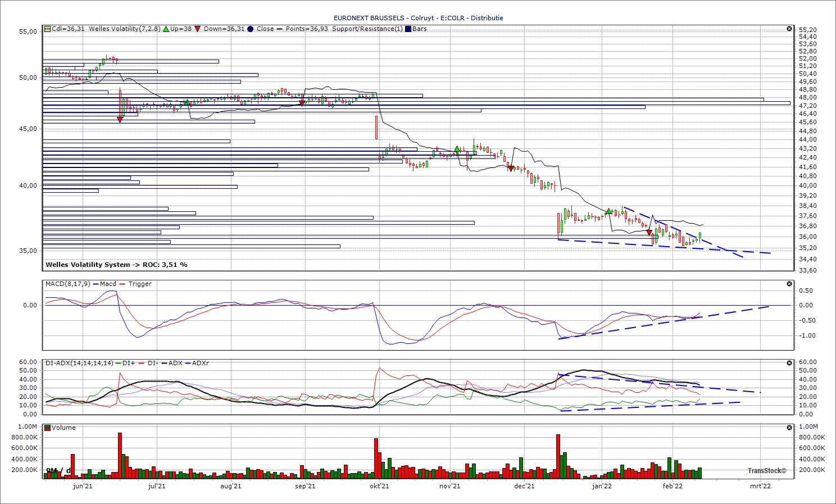The height and width of the screenshot is (504, 836).
Task: Click the blue Close circle legend icon
Action: [251, 29]
